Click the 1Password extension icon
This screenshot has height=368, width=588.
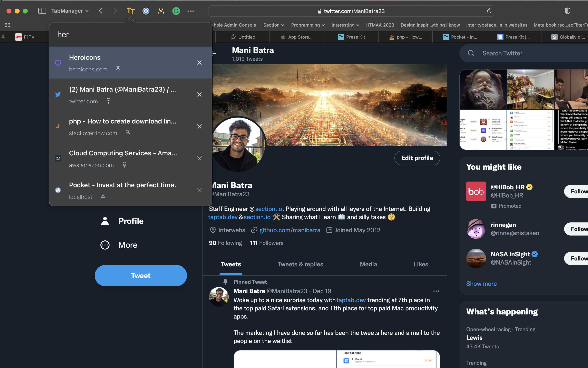pyautogui.click(x=146, y=11)
